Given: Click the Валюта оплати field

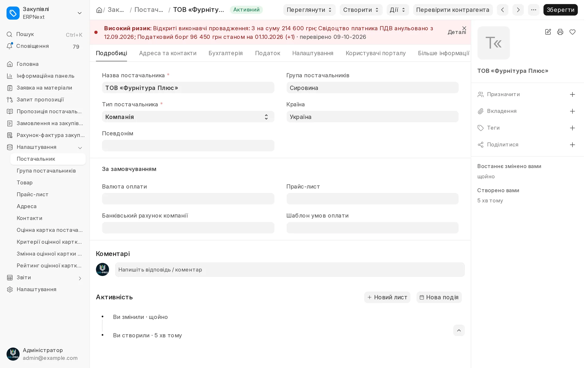Looking at the screenshot, I should pos(188,199).
